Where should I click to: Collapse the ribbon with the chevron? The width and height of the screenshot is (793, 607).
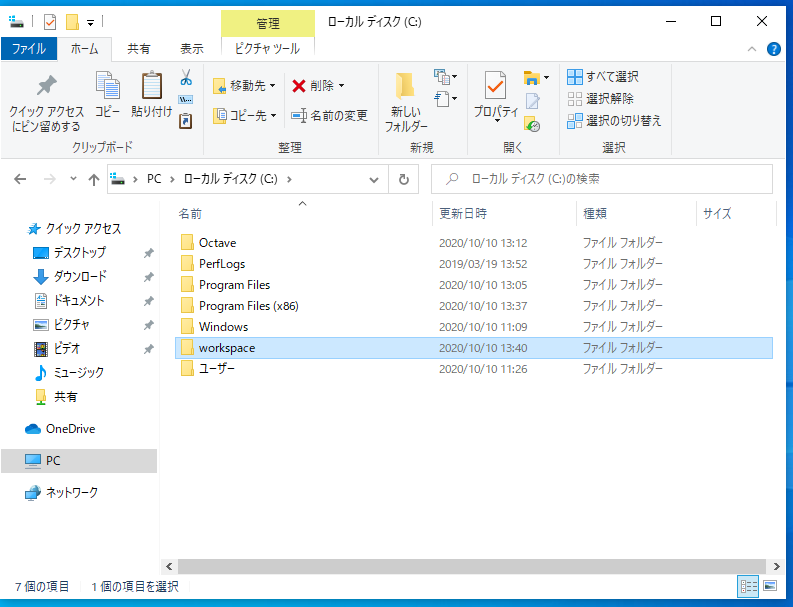click(752, 49)
